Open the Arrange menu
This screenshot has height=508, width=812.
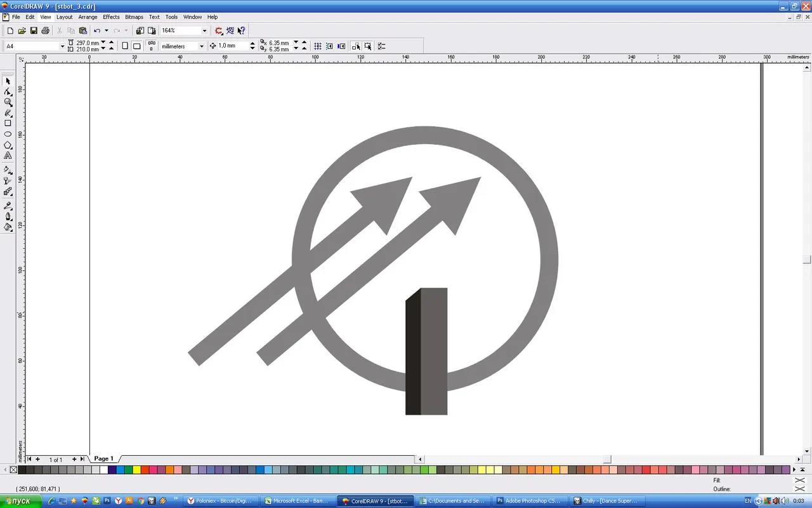88,17
